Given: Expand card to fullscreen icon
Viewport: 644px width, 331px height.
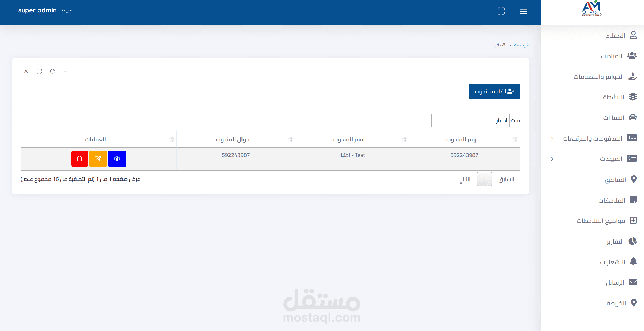Looking at the screenshot, I should [39, 71].
